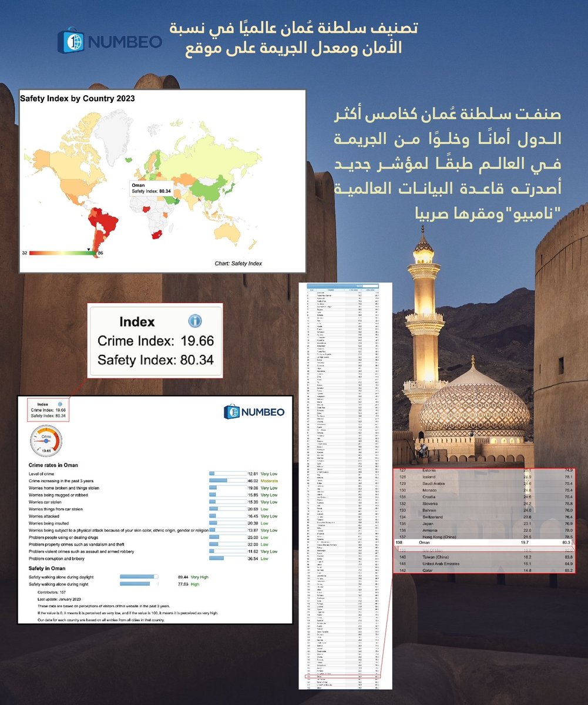
Task: Click the Estonia row in the ranking table
Action: tap(485, 470)
